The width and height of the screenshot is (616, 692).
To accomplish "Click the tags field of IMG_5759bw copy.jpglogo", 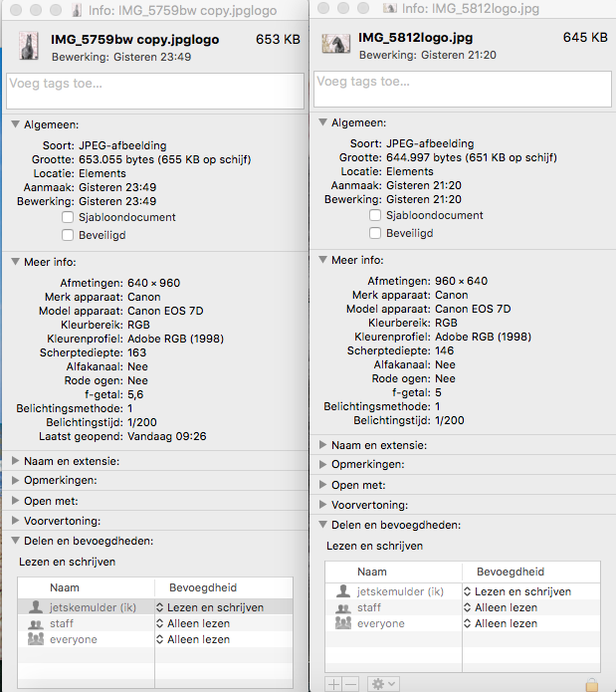I will 154,91.
